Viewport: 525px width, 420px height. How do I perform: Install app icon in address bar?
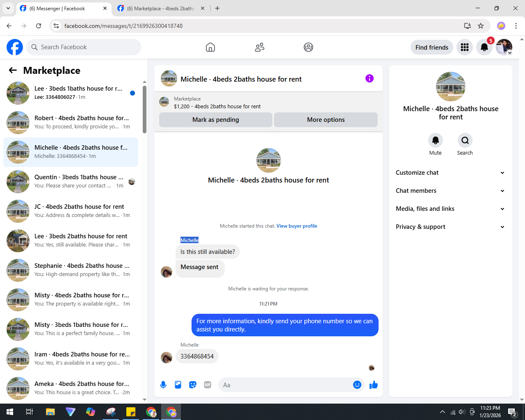pos(467,26)
